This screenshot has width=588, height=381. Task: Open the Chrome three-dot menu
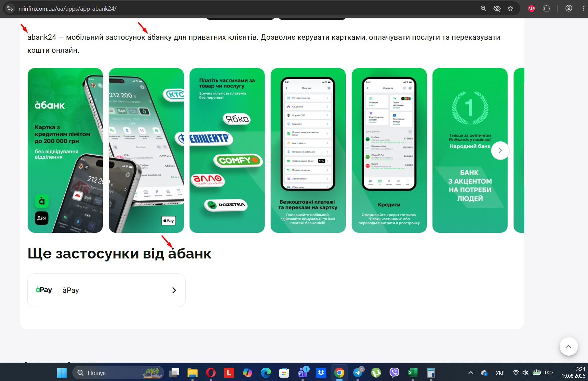[x=583, y=8]
